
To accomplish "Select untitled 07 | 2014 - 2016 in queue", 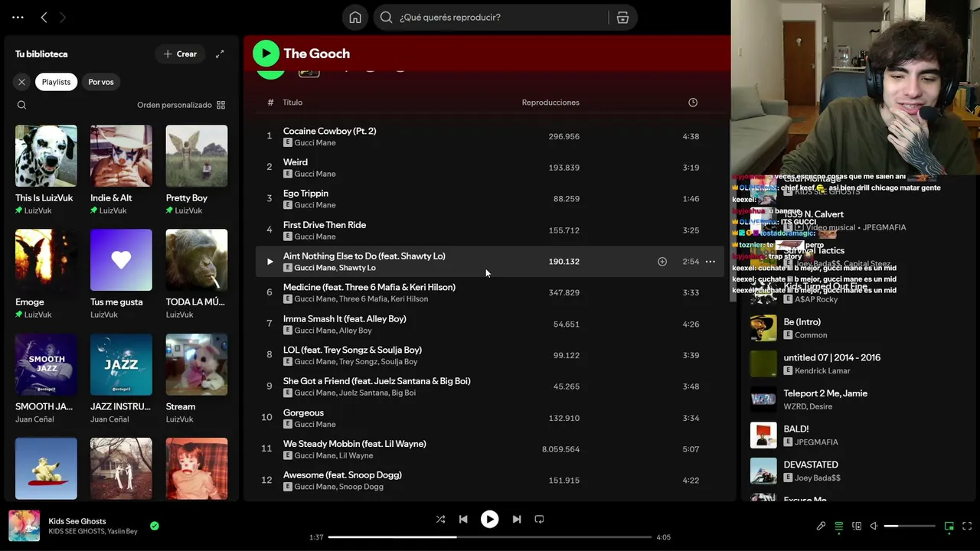I will pyautogui.click(x=859, y=364).
